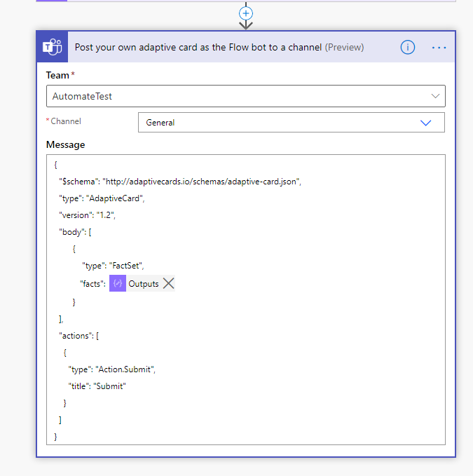
Task: Select the AutomateTest team field
Action: [x=246, y=96]
